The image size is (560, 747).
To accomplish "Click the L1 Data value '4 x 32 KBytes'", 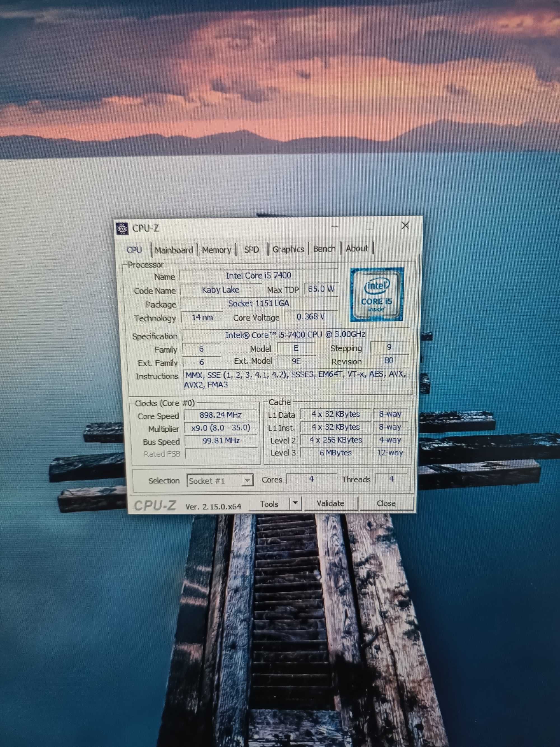I will point(335,414).
